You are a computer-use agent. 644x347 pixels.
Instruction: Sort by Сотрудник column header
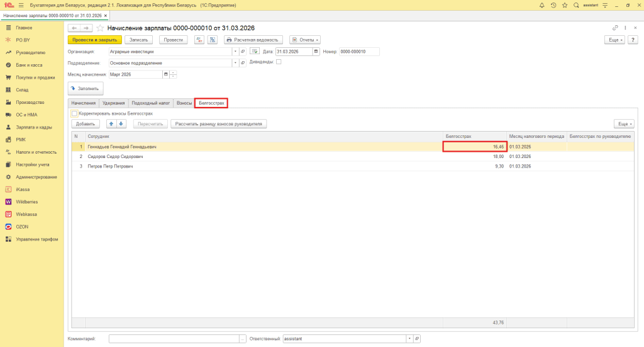[x=264, y=137]
